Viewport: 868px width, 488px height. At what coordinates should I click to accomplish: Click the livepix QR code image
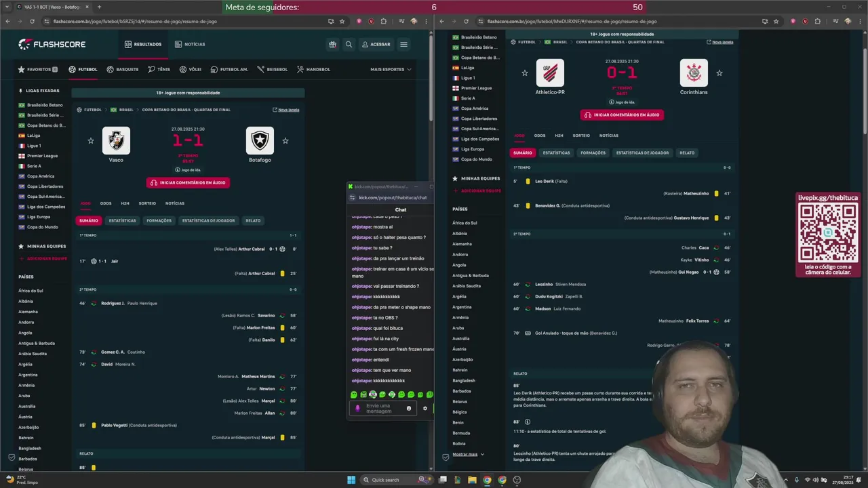tap(827, 232)
